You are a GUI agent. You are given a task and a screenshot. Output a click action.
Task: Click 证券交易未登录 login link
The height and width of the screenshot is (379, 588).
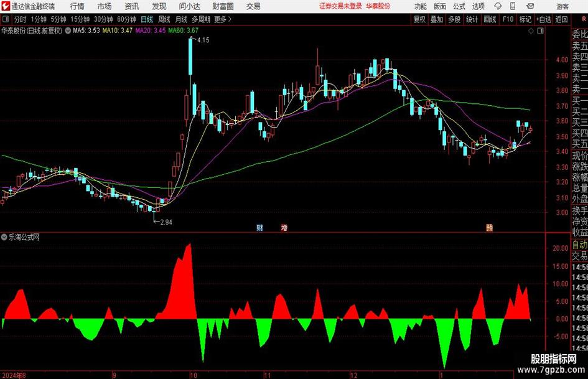[x=340, y=6]
